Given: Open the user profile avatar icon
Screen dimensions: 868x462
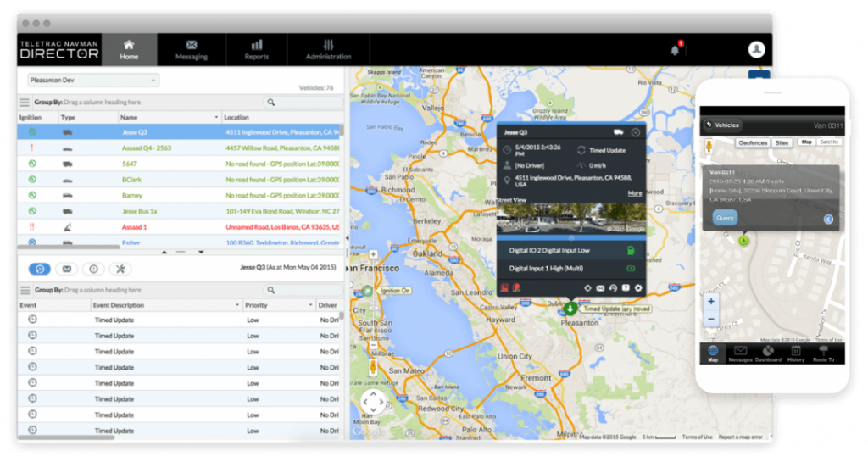Looking at the screenshot, I should coord(757,49).
